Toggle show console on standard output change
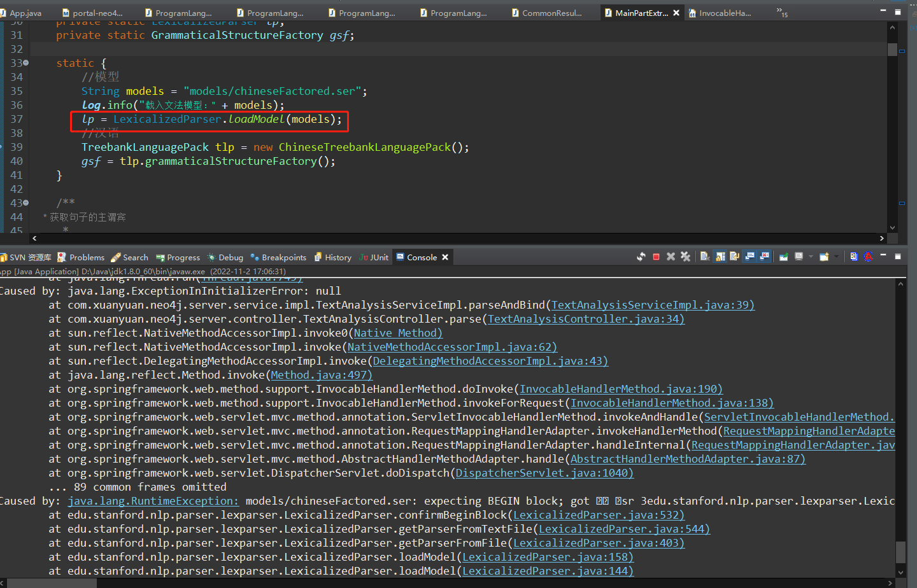 pyautogui.click(x=750, y=256)
